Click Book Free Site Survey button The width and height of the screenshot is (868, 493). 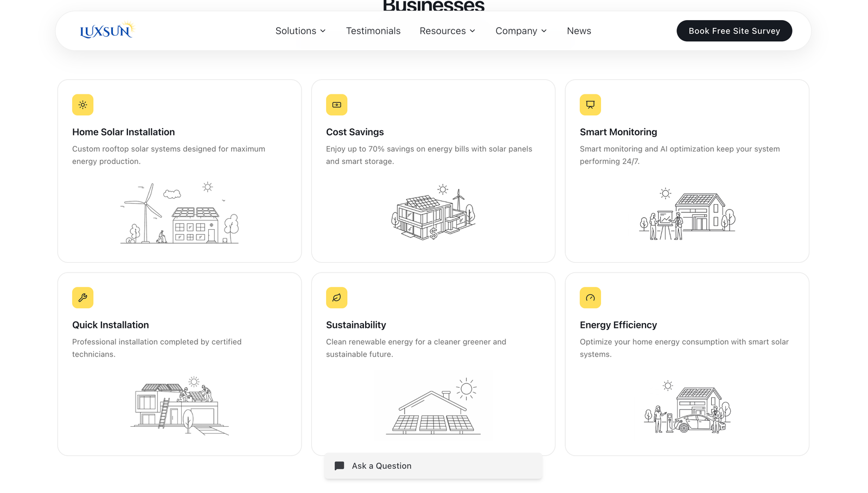point(734,31)
